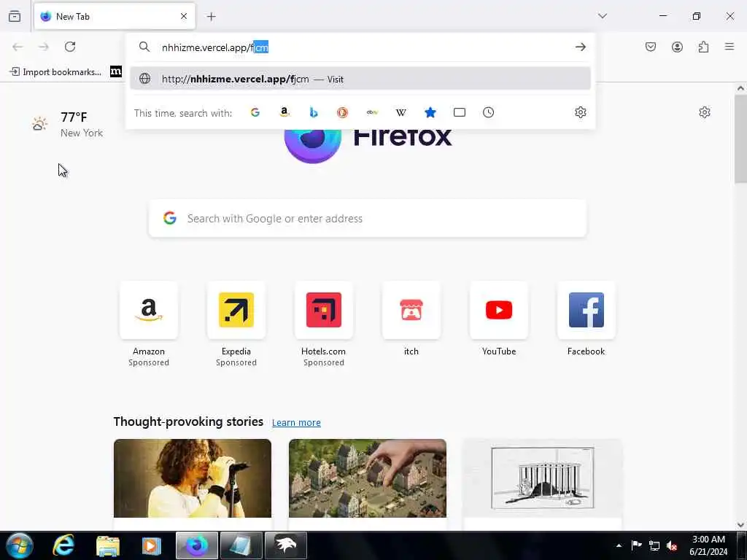Search this time with DuckDuckGo
Viewport: 747px width, 560px height.
point(343,112)
